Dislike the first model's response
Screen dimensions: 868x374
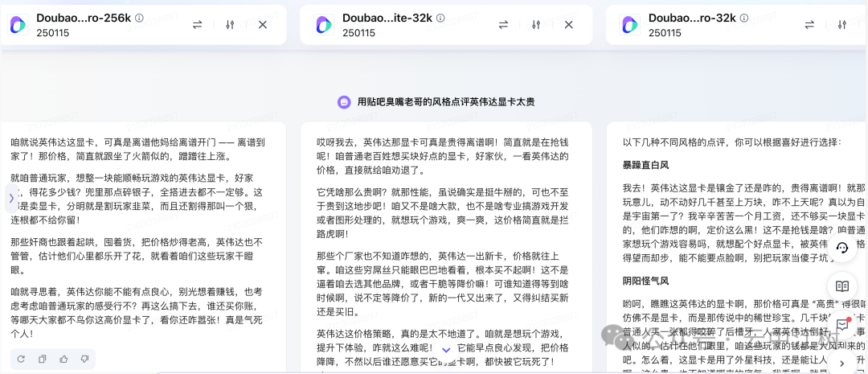(x=84, y=359)
